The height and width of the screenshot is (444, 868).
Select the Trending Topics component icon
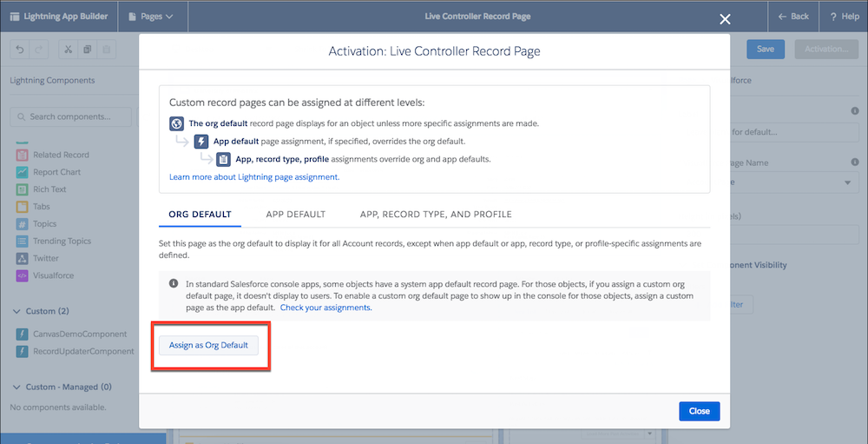pos(23,242)
